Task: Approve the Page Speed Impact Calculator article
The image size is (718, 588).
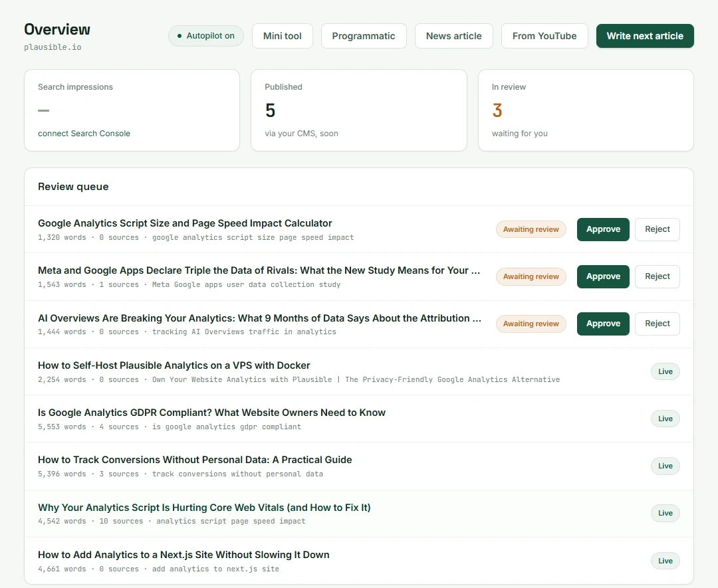Action: point(603,229)
